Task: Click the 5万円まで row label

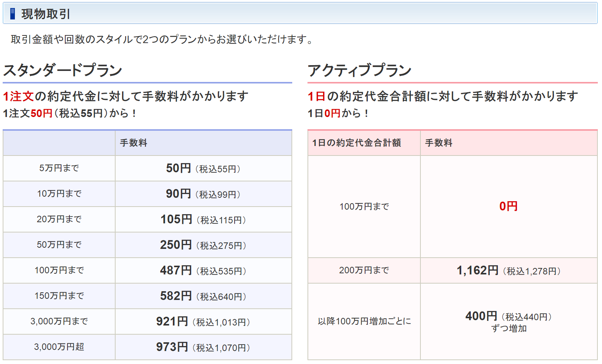Action: (x=59, y=168)
